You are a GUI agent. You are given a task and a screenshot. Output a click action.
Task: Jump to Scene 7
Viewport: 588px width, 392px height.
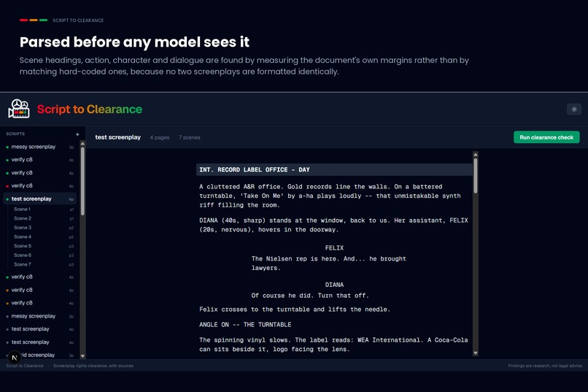click(x=43, y=264)
